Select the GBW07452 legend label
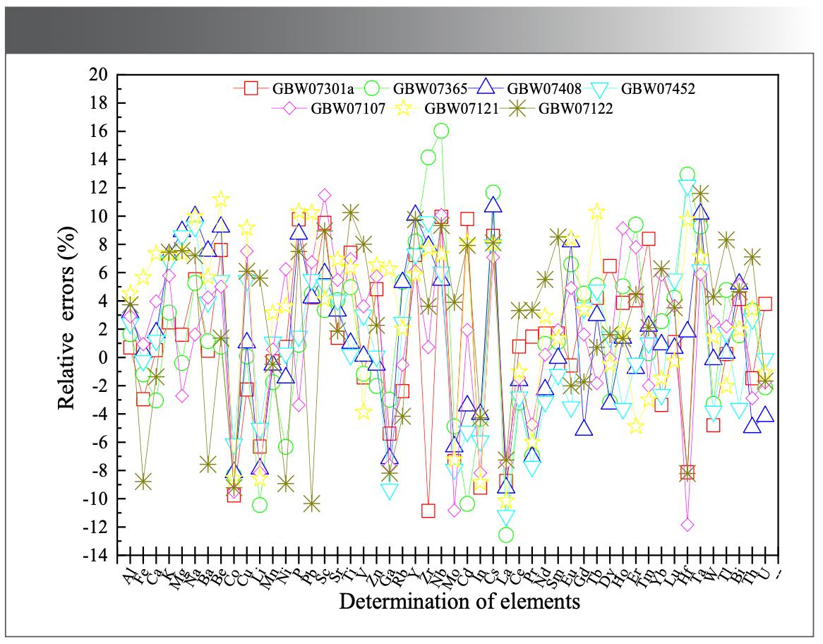The image size is (823, 644). [658, 88]
